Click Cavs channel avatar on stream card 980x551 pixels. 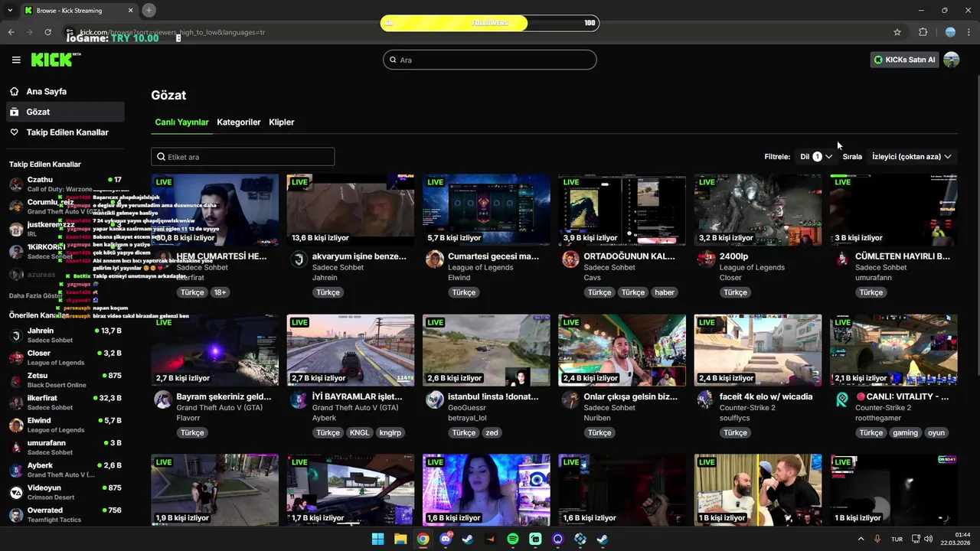coord(570,259)
